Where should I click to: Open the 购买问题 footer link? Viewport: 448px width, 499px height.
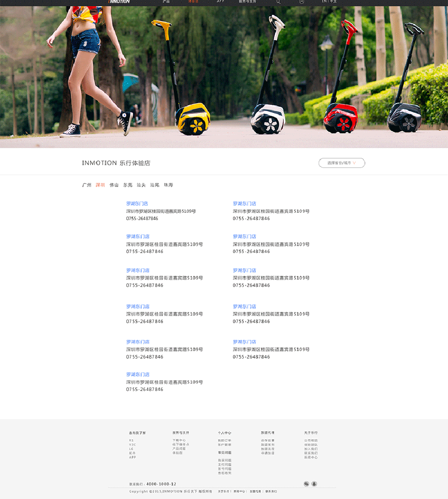point(224,460)
